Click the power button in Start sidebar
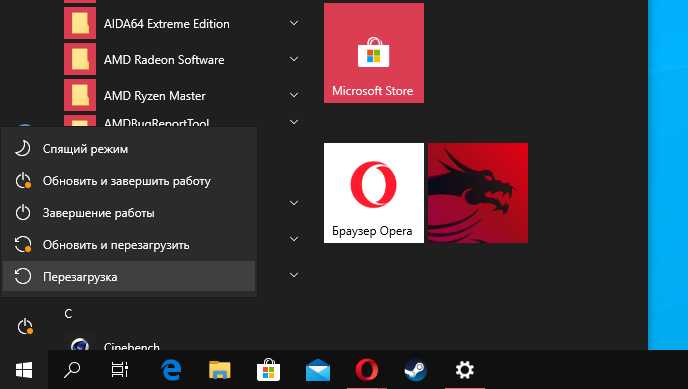The image size is (688, 389). point(25,327)
